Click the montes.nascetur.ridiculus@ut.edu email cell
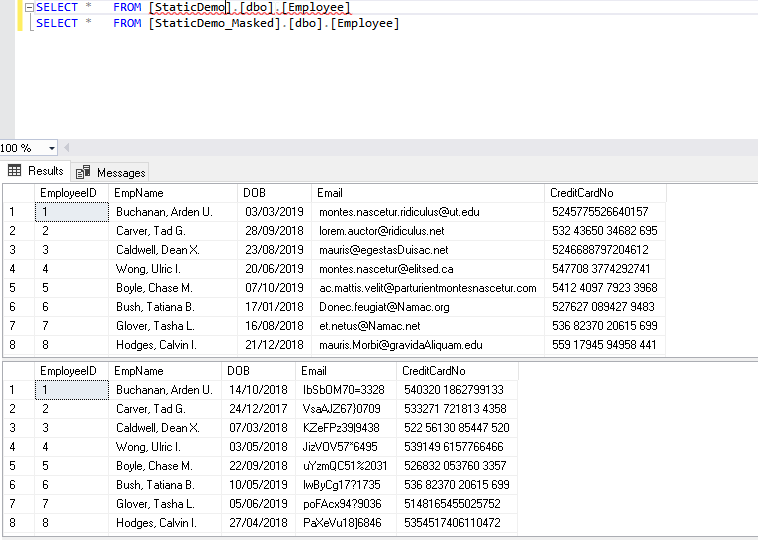 (399, 212)
